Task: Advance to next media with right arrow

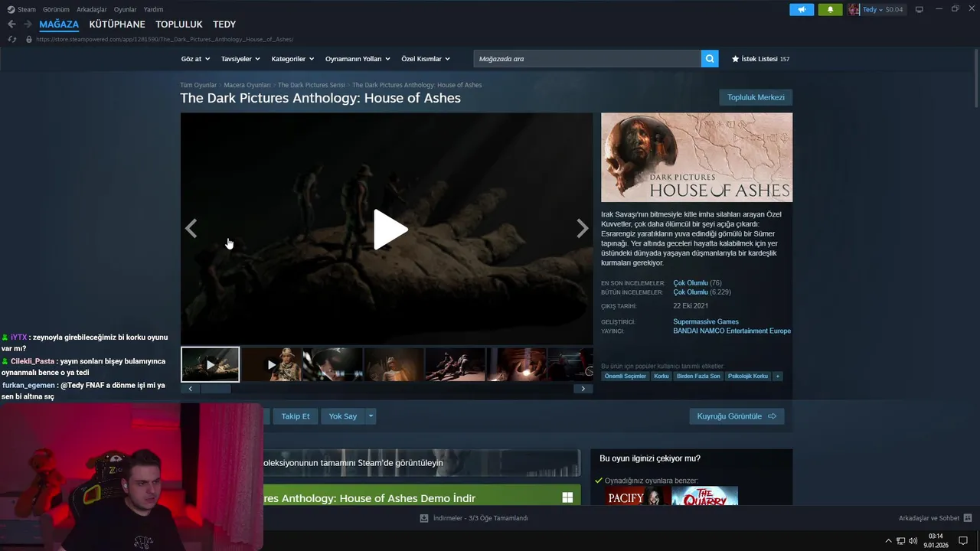Action: (x=583, y=228)
